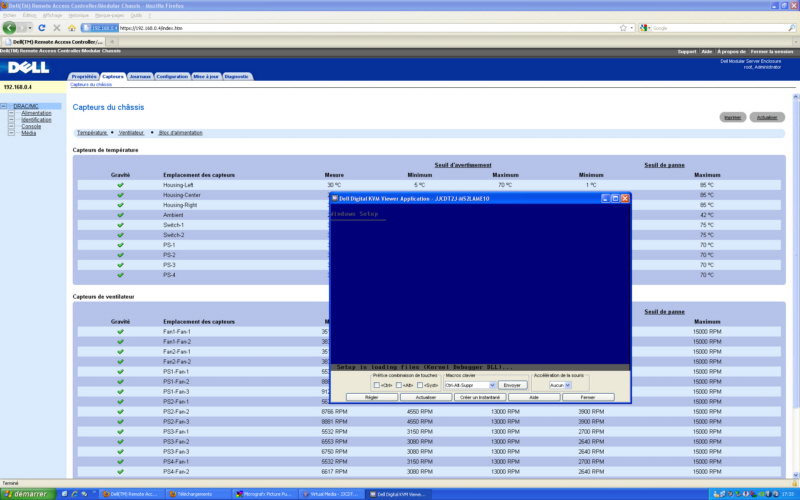Open the Diagnostic tab

point(236,77)
